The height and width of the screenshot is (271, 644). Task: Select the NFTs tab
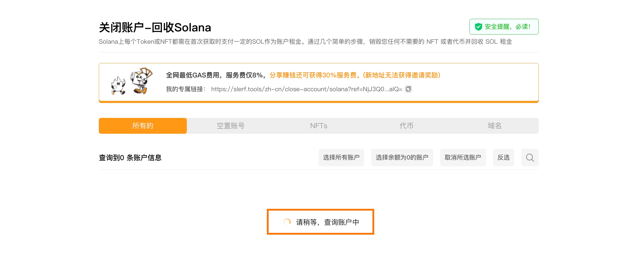point(319,126)
